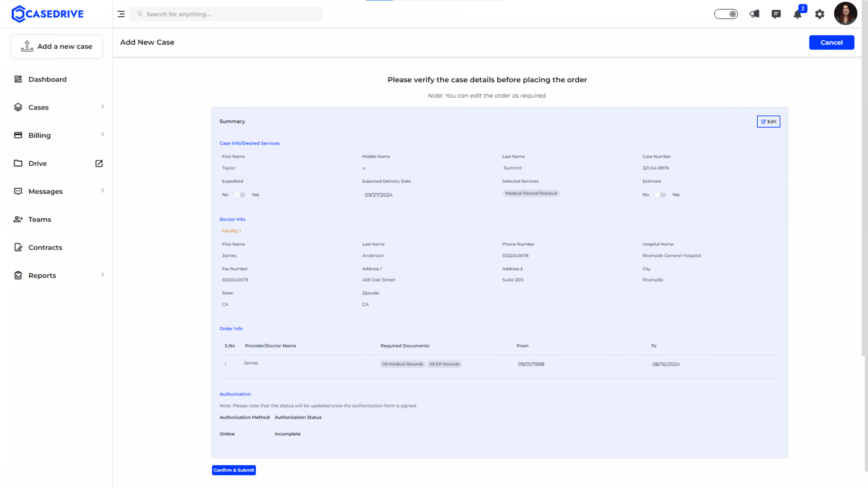Click the All Medical Records tag

(402, 364)
